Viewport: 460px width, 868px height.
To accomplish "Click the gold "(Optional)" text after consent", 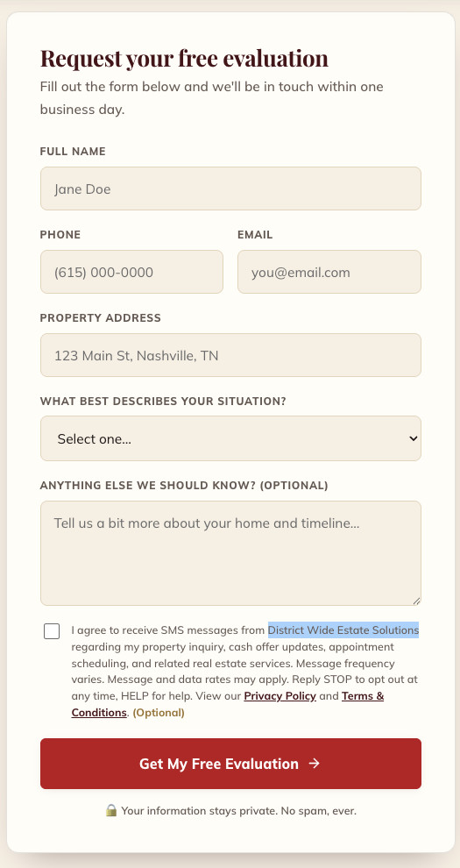I will (x=159, y=713).
